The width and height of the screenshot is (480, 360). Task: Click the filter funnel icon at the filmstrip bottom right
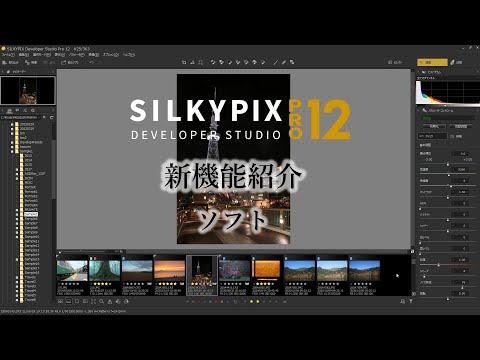[411, 301]
